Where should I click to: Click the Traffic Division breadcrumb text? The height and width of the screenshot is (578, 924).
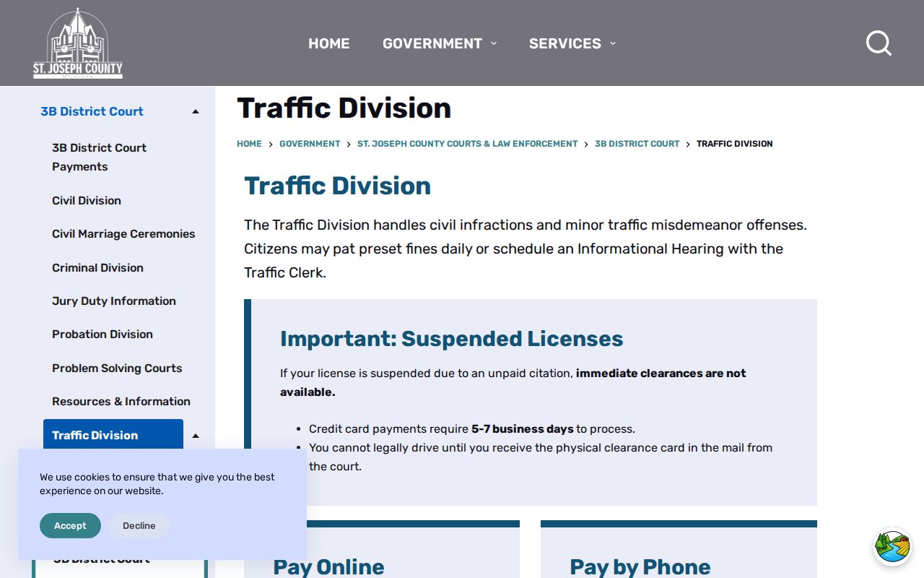734,144
